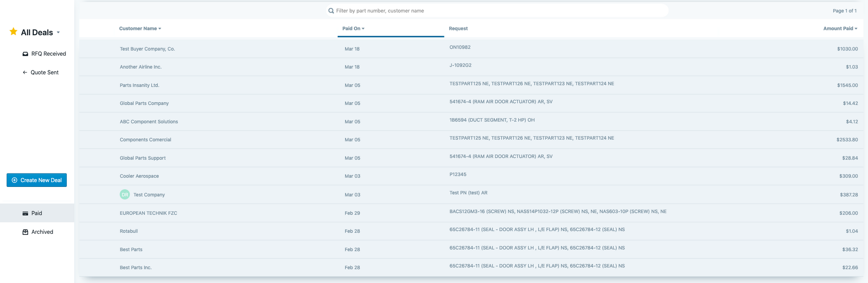Click the yellow star icon beside All Deals

coord(13,32)
